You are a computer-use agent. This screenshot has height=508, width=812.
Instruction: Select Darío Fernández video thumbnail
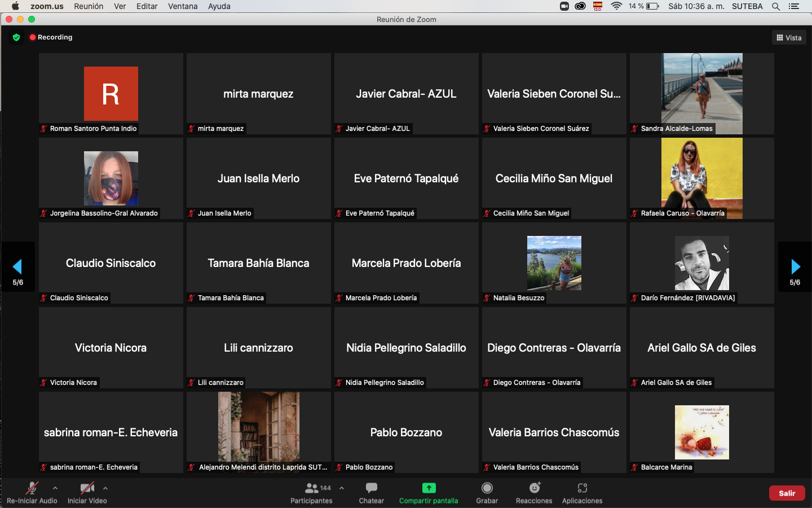click(701, 263)
